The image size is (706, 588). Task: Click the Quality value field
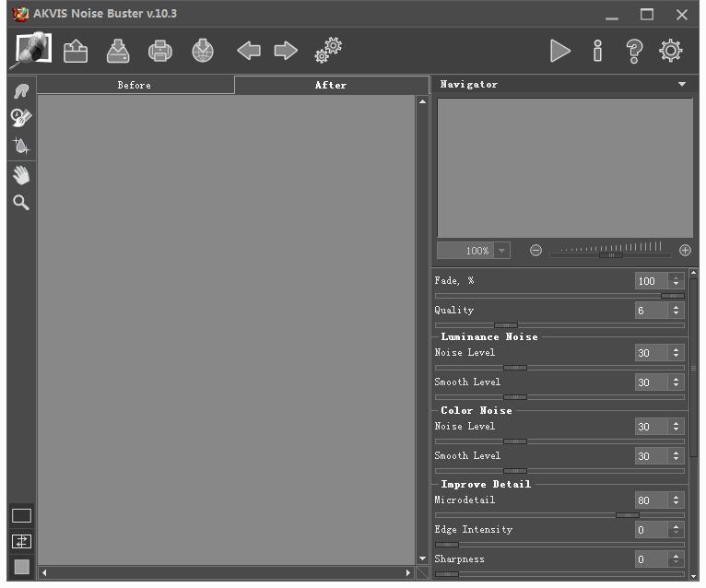651,311
